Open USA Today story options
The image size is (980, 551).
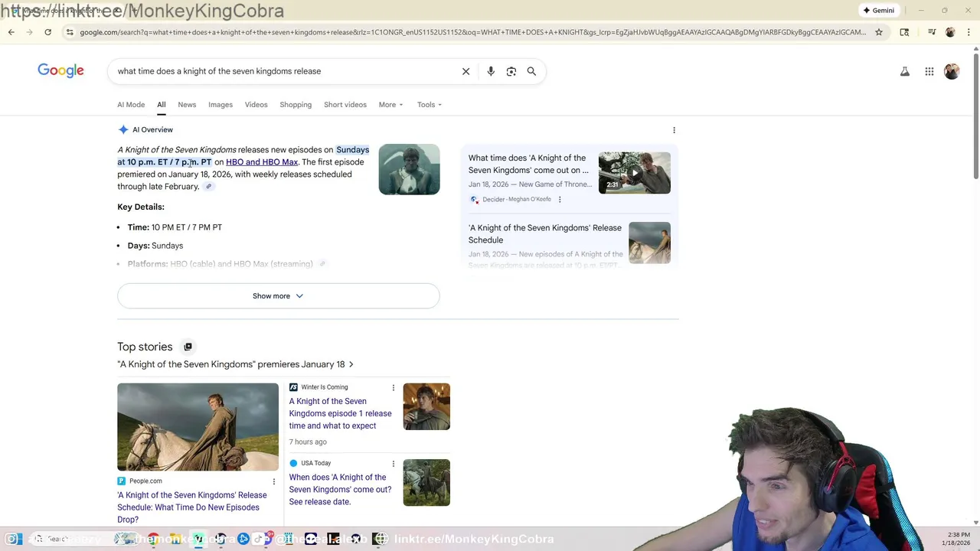pyautogui.click(x=394, y=464)
